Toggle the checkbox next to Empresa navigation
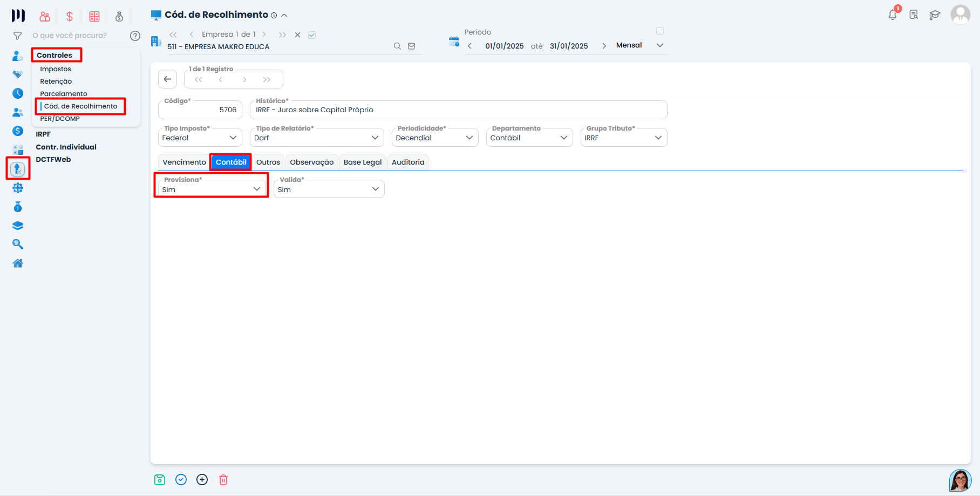 tap(312, 35)
